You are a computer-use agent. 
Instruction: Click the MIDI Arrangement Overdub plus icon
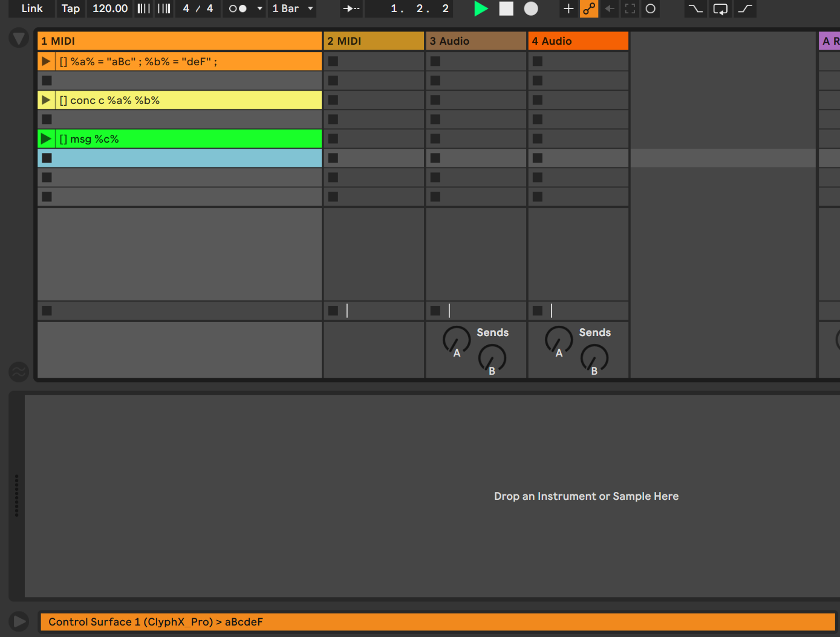click(x=568, y=8)
